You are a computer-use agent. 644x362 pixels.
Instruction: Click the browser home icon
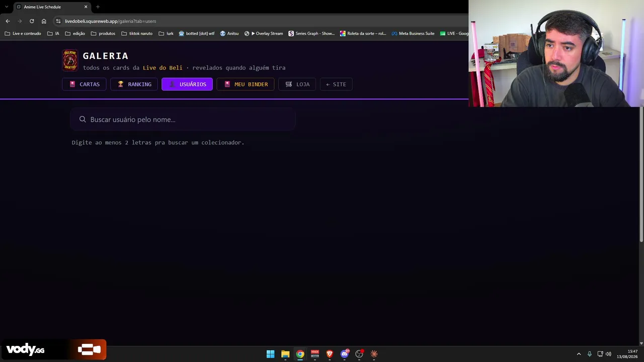click(x=44, y=21)
